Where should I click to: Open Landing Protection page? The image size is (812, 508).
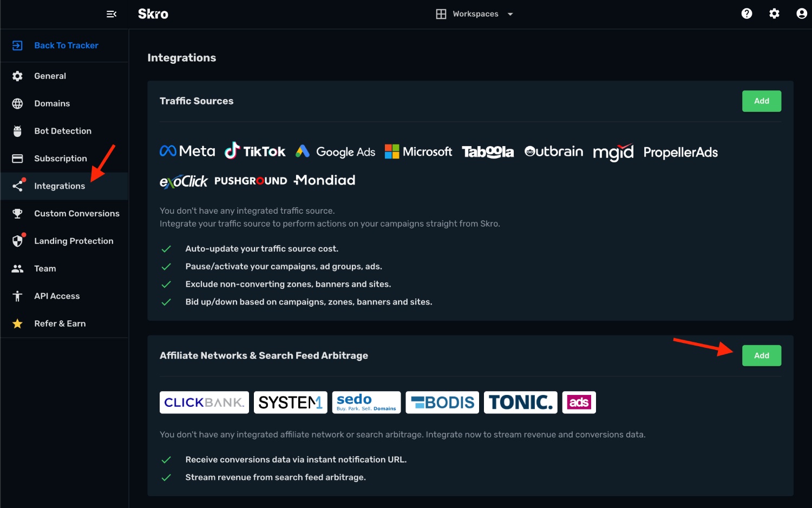[64, 241]
